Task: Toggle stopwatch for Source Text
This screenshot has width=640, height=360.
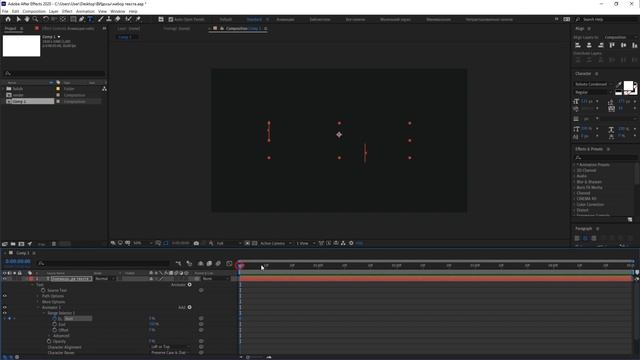Action: tap(43, 290)
